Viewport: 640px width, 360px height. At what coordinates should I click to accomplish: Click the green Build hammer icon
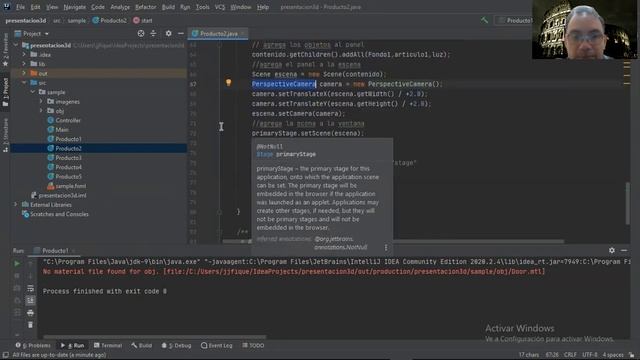[x=484, y=20]
